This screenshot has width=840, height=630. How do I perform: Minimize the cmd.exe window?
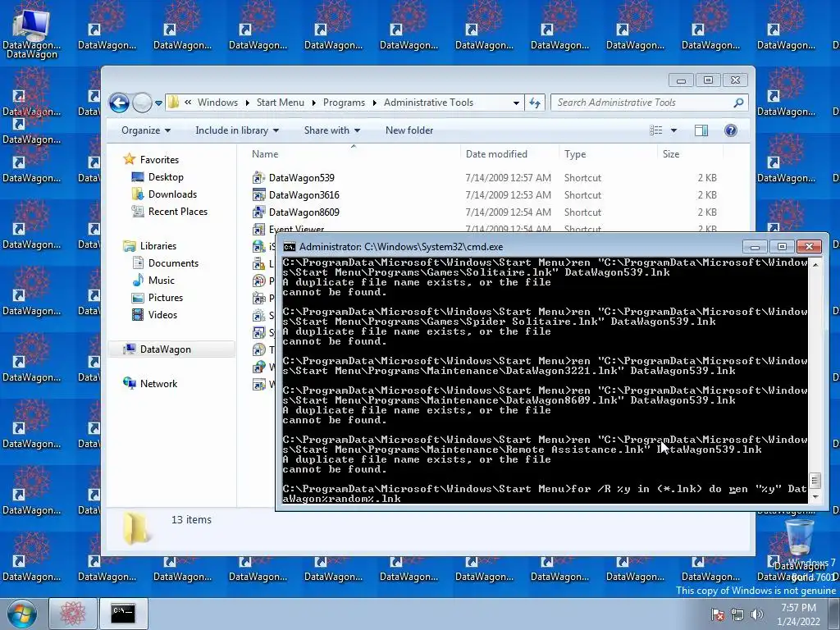tap(755, 246)
